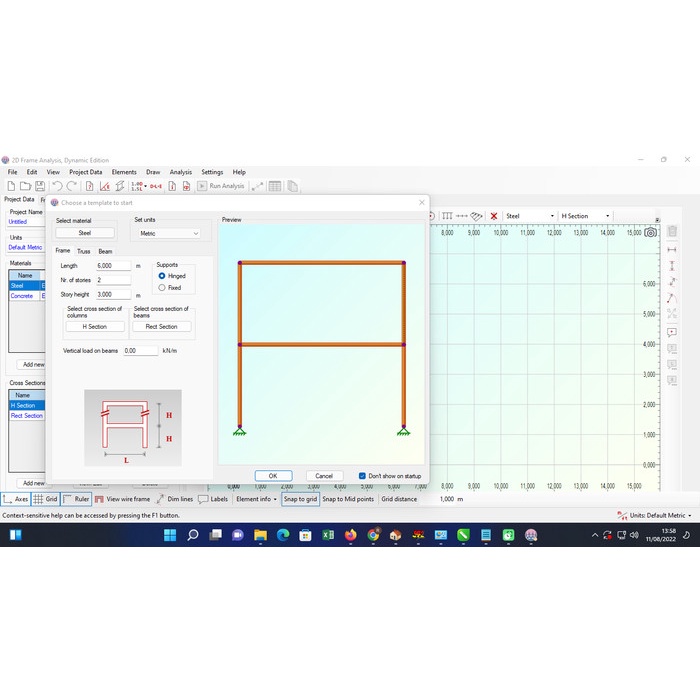This screenshot has height=700, width=700.
Task: Toggle the Ruler display button
Action: tap(76, 499)
